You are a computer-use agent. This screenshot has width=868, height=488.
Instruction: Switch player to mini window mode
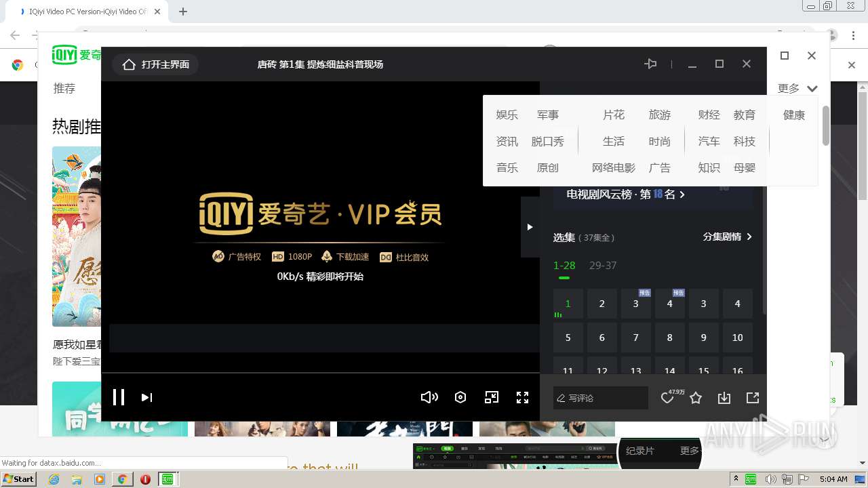[492, 397]
